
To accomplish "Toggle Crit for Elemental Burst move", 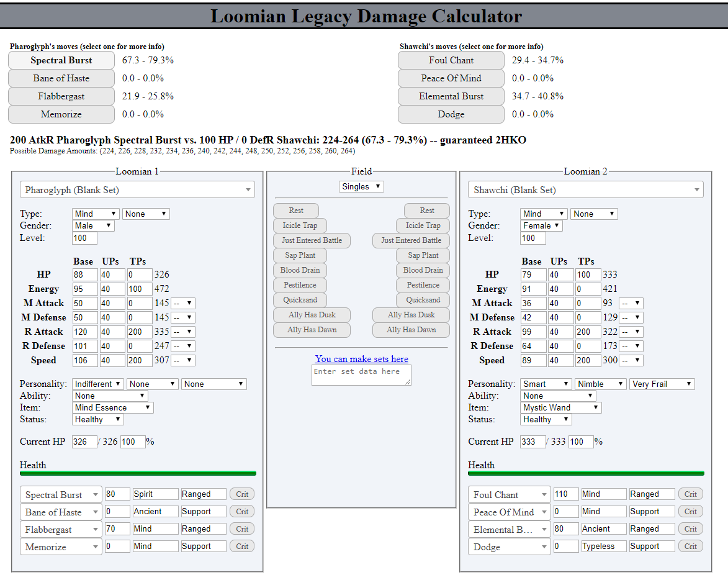I will [x=690, y=528].
